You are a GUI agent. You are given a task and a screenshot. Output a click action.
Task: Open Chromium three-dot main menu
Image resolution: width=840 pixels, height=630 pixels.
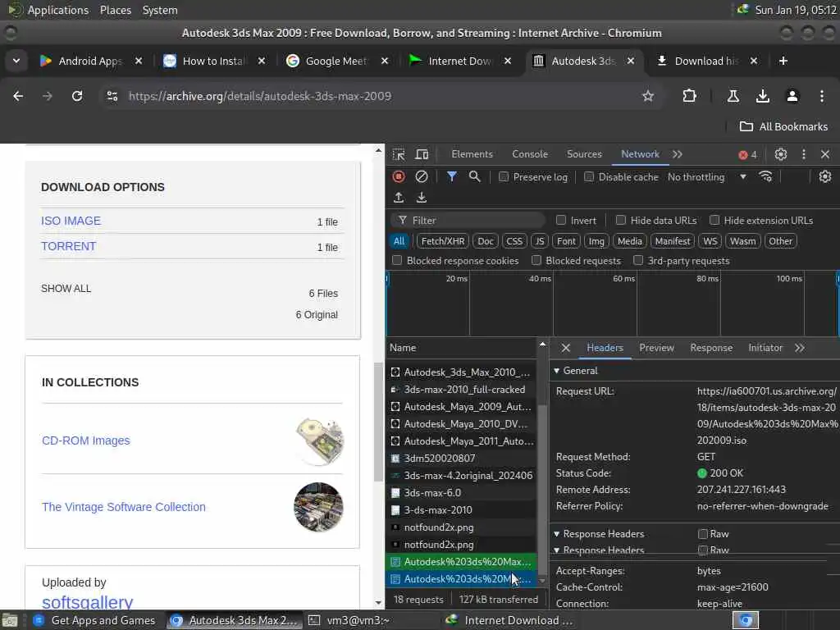pos(822,96)
